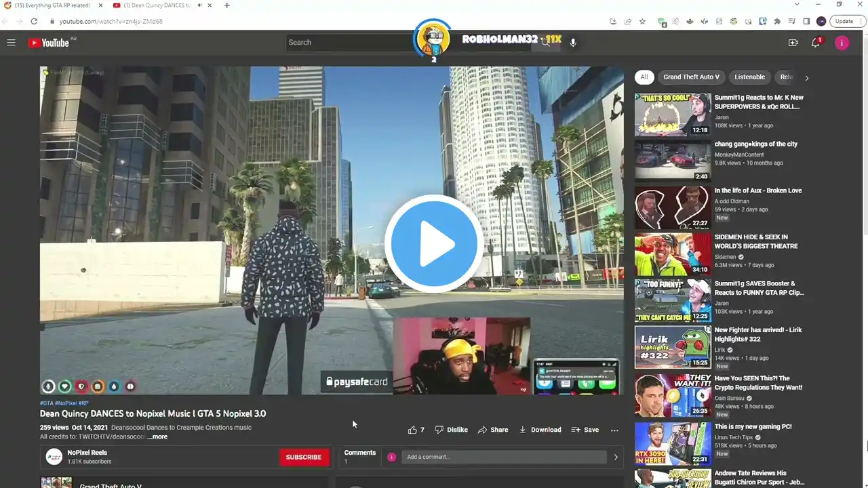868x488 pixels.
Task: Open the NoPixel Reels channel name link
Action: coord(87,453)
